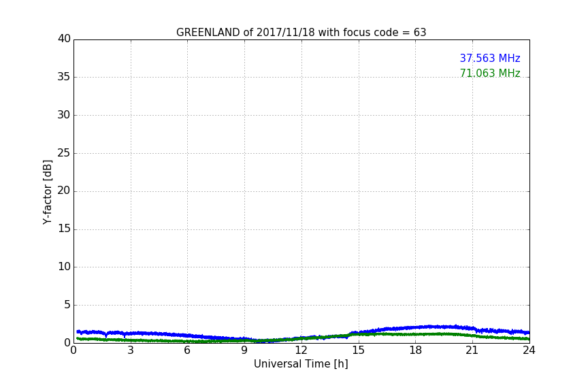Click the x-axis tick label '9'
This screenshot has height=392, width=588.
coord(244,350)
